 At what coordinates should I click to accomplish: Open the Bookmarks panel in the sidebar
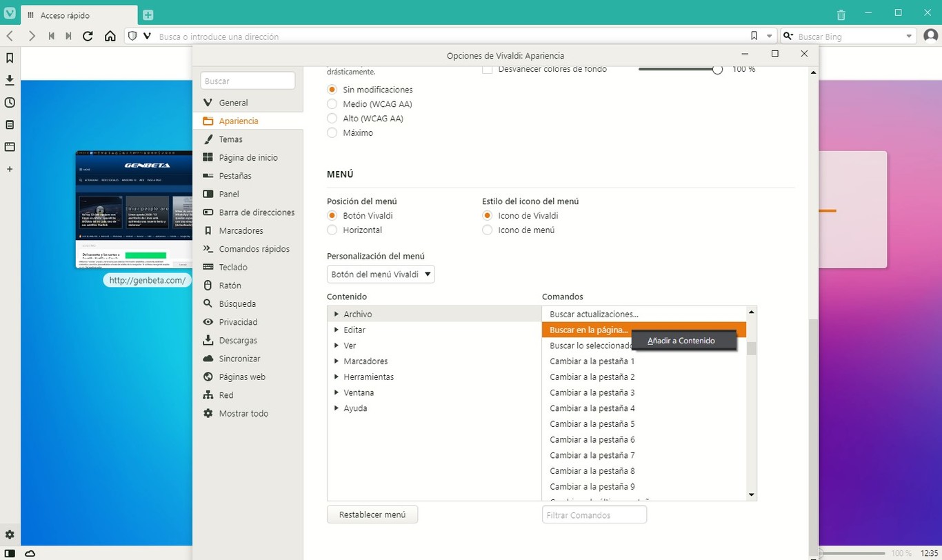click(x=10, y=58)
